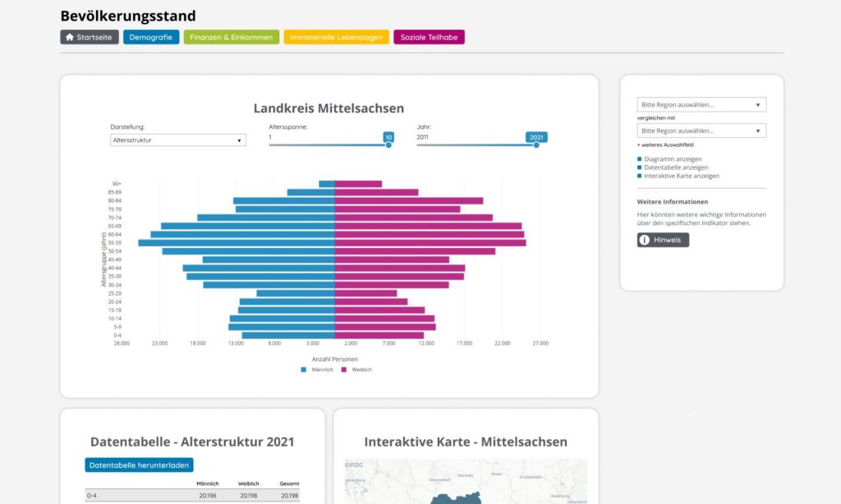Click the arrow of second region selector
841x504 pixels.
(758, 131)
